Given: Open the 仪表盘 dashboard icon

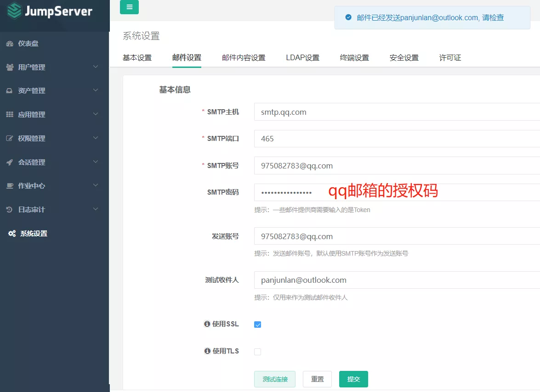Looking at the screenshot, I should pos(10,44).
